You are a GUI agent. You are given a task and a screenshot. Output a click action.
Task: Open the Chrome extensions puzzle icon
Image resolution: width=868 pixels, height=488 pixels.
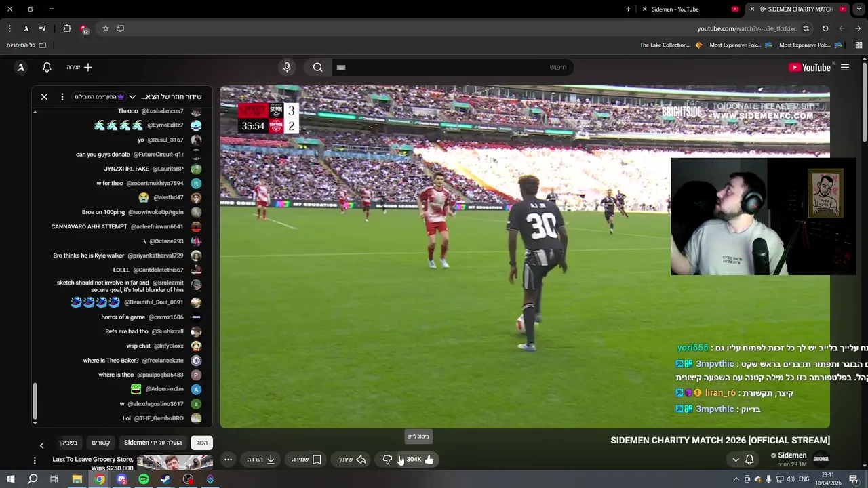point(66,28)
